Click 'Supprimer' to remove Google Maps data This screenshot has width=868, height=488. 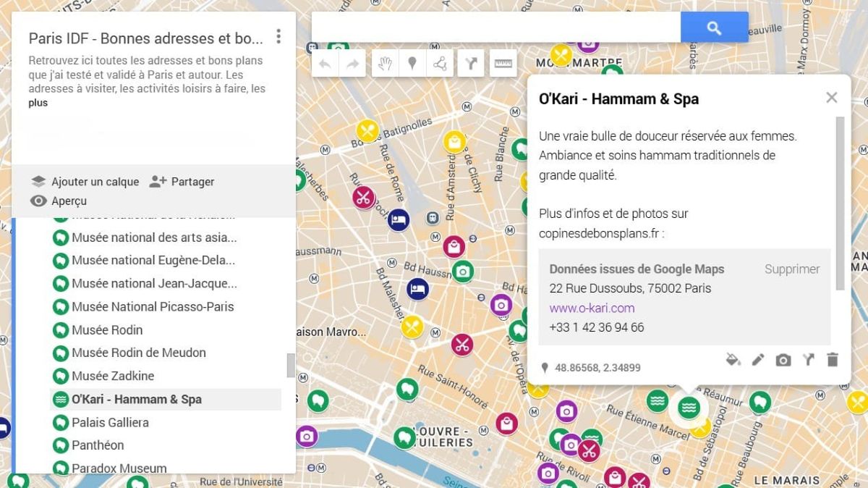coord(792,269)
